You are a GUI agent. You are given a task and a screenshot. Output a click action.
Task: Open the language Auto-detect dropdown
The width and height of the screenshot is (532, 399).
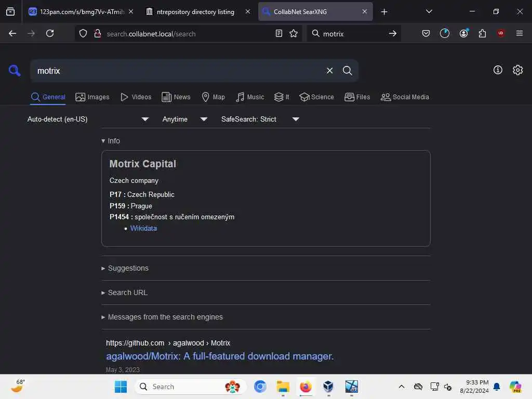[88, 119]
